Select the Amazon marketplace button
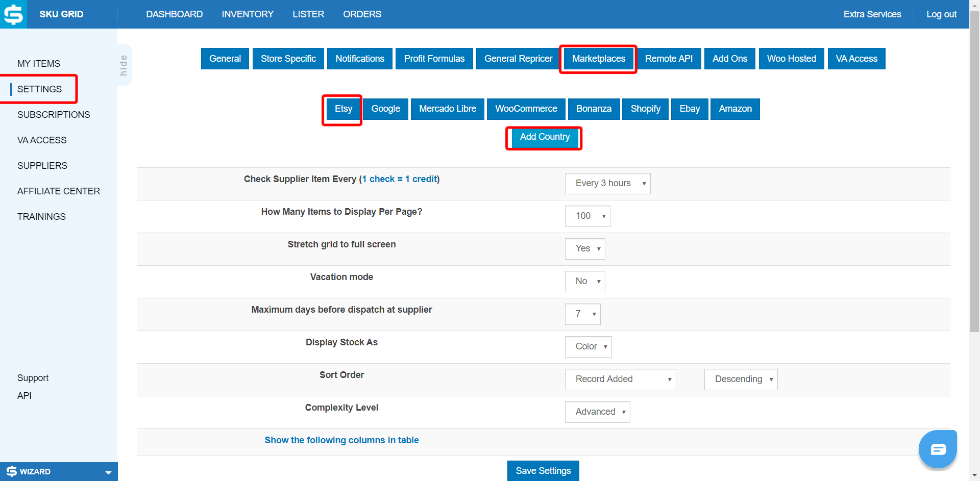This screenshot has width=980, height=481. click(x=735, y=109)
